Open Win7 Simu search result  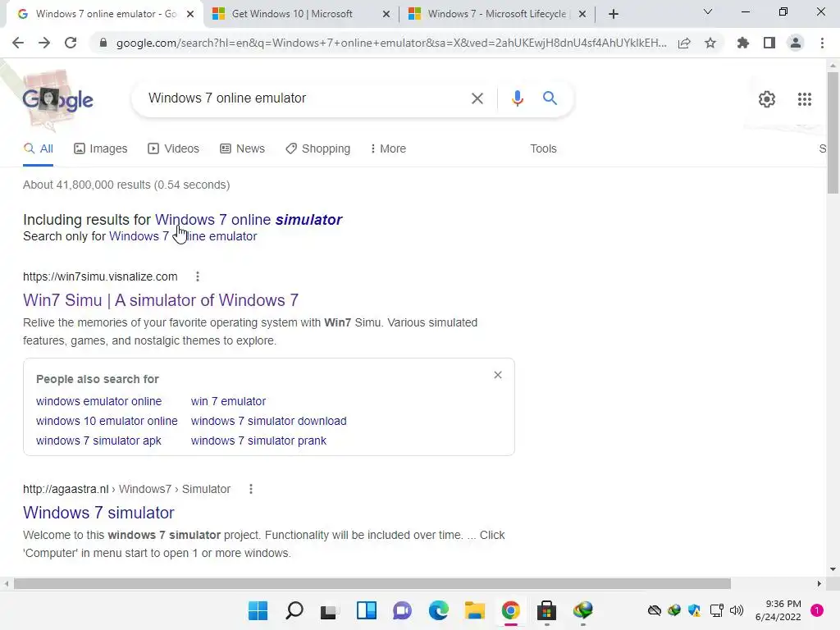(x=161, y=300)
